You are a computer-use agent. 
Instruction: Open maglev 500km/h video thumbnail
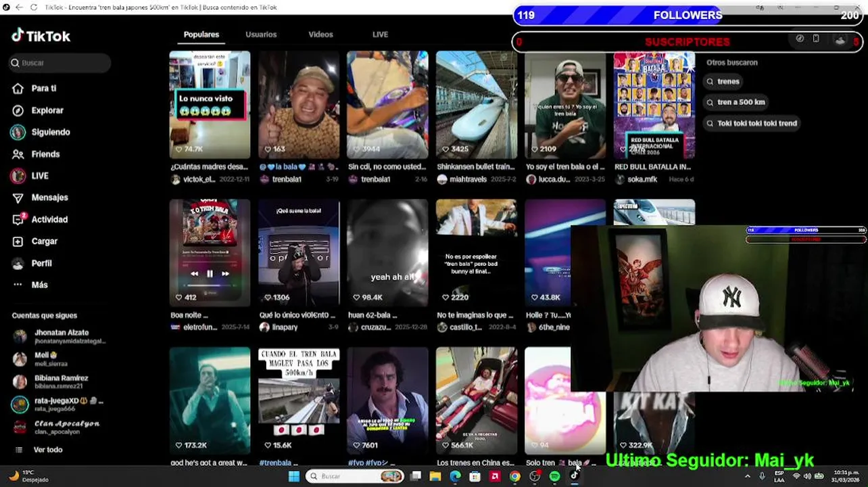click(299, 401)
